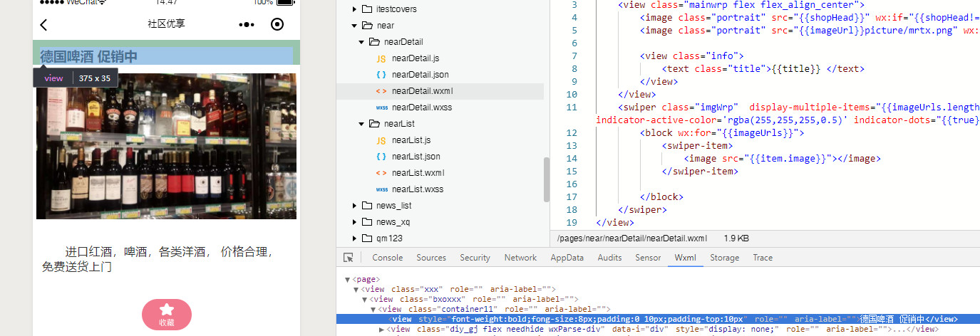Tap the pink 收藏 star button
Screen dimensions: 980x336
pos(167,315)
